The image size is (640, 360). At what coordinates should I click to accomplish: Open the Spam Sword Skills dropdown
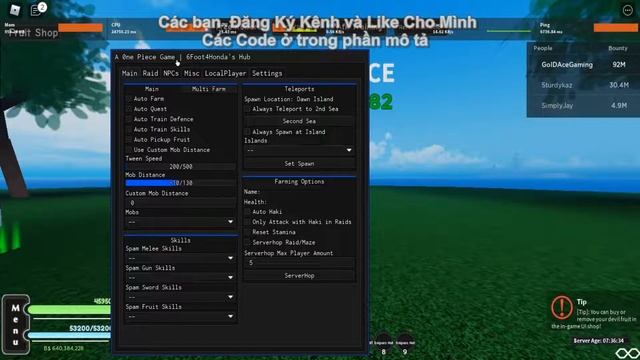(x=180, y=297)
